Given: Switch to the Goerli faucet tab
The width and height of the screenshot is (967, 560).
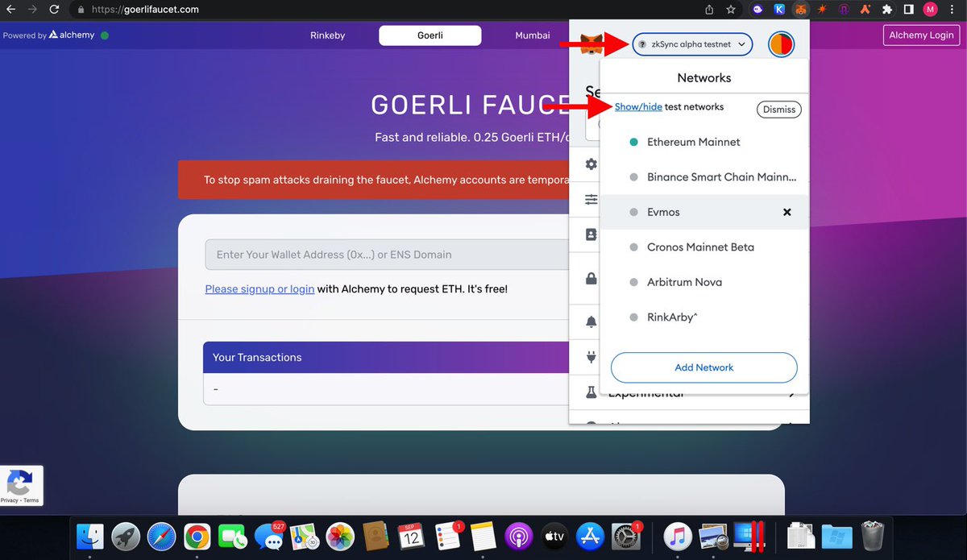Looking at the screenshot, I should pyautogui.click(x=430, y=35).
